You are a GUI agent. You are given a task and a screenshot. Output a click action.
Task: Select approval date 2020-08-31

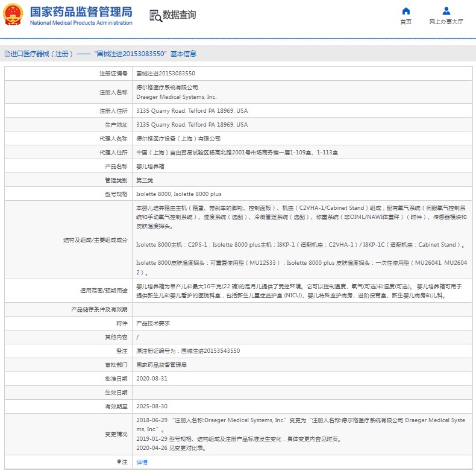[x=152, y=379]
